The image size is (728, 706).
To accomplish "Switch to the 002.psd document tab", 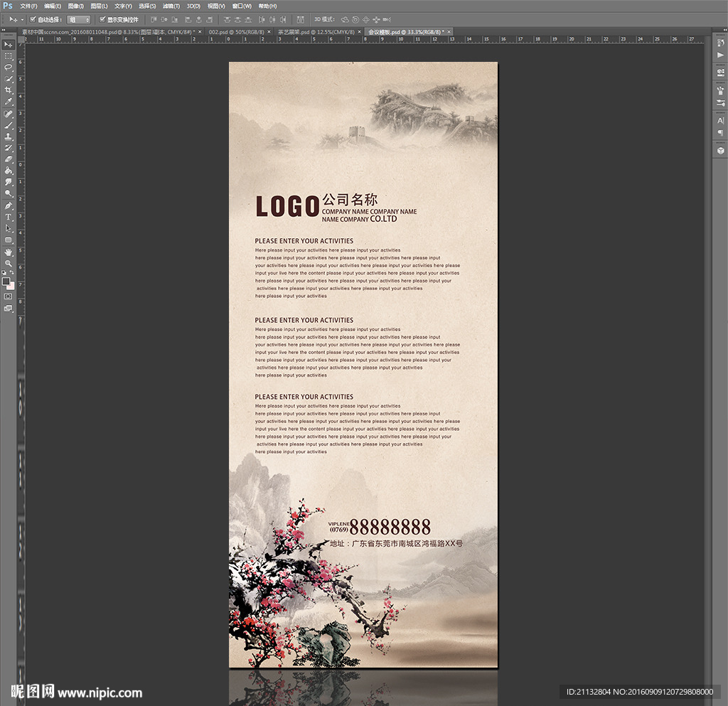I will pyautogui.click(x=236, y=32).
